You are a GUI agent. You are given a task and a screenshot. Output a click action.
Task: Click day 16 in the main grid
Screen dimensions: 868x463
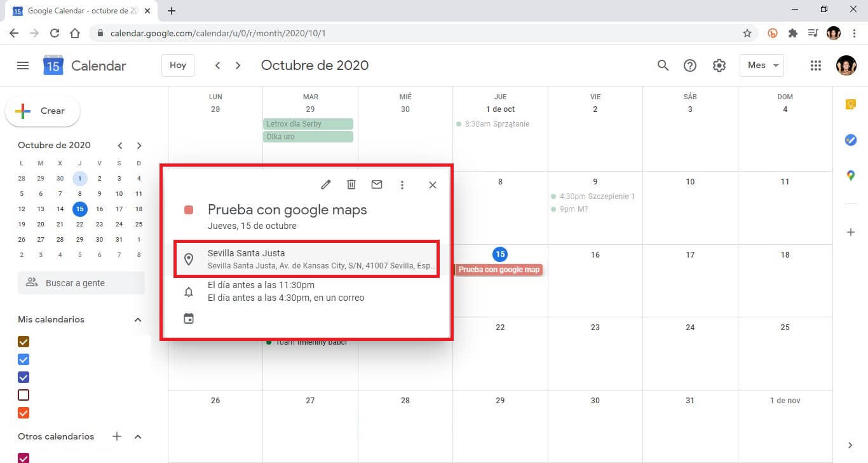pos(595,254)
